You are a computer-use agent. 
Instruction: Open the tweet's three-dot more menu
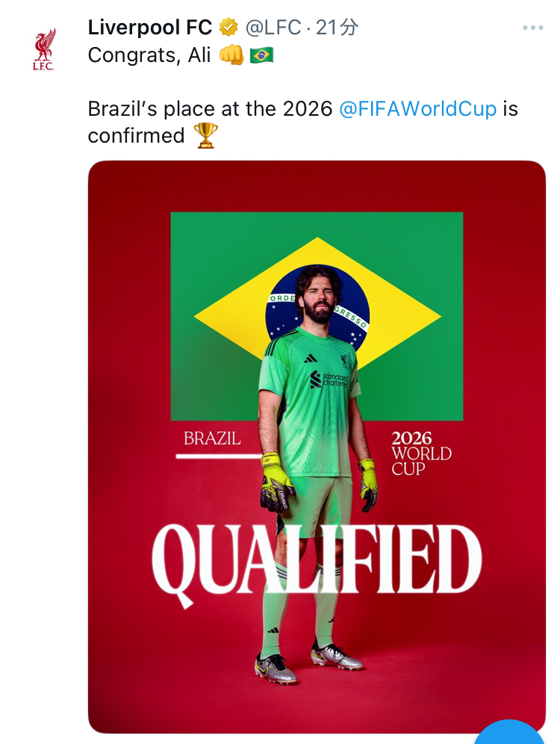(532, 28)
